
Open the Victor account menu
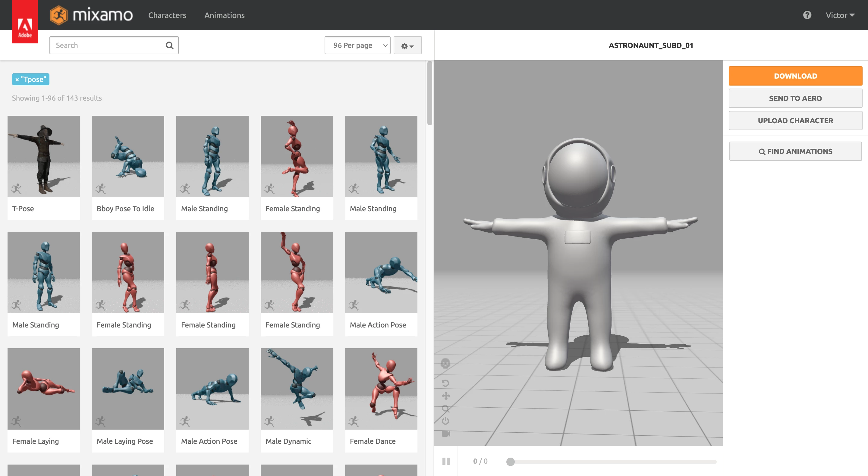[840, 15]
